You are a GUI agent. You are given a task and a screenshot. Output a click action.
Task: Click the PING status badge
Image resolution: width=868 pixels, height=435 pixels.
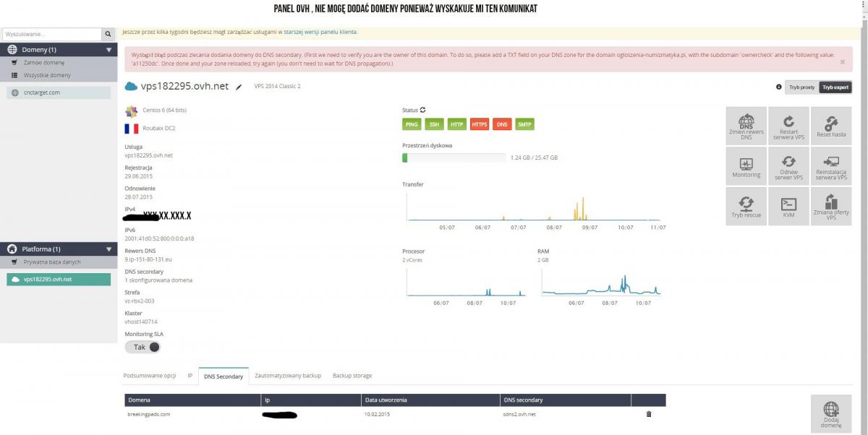(x=412, y=124)
